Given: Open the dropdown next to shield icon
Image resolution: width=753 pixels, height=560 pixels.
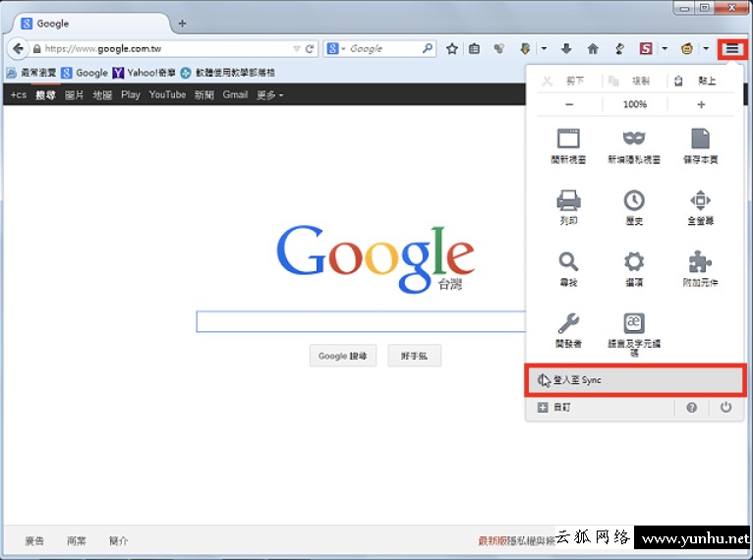Looking at the screenshot, I should pyautogui.click(x=544, y=48).
